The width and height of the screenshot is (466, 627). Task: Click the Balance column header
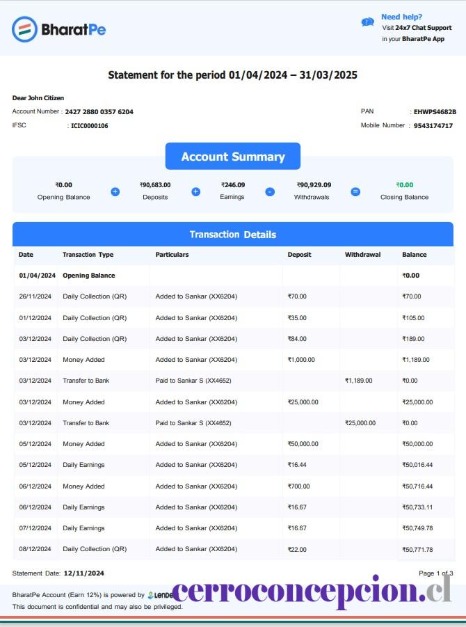coord(414,255)
